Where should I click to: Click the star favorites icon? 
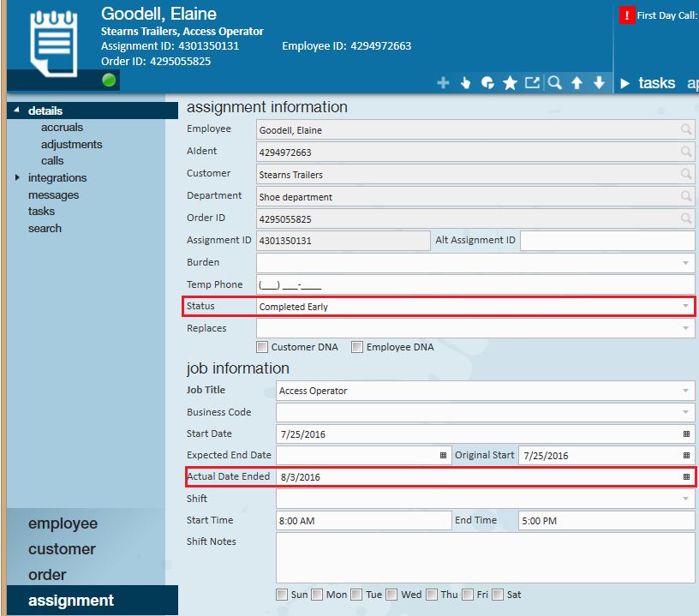[510, 83]
